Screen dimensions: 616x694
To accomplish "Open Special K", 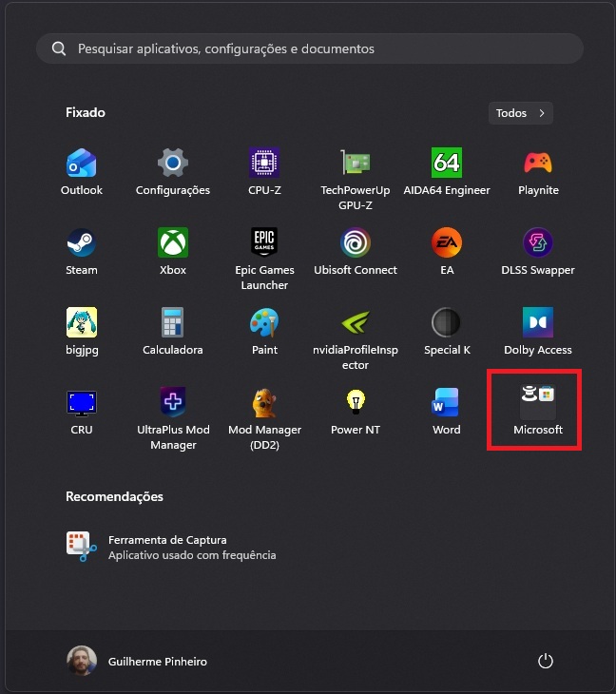I will pyautogui.click(x=447, y=332).
